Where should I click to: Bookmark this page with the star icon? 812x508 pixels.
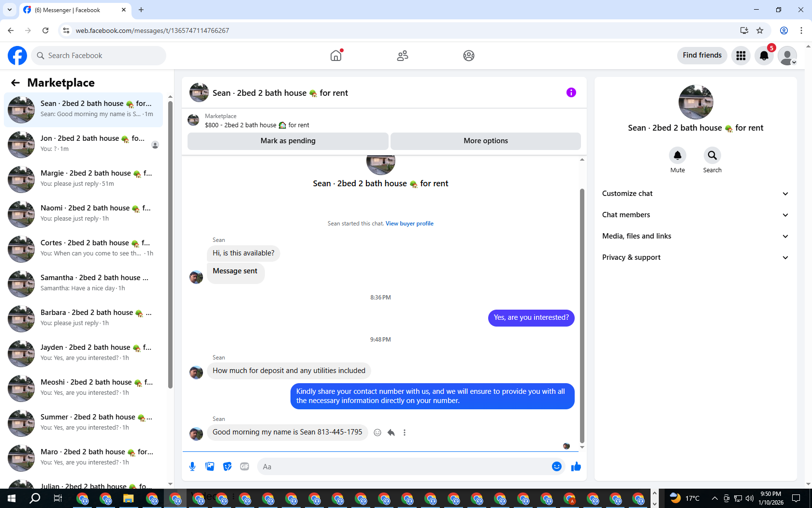click(x=760, y=30)
